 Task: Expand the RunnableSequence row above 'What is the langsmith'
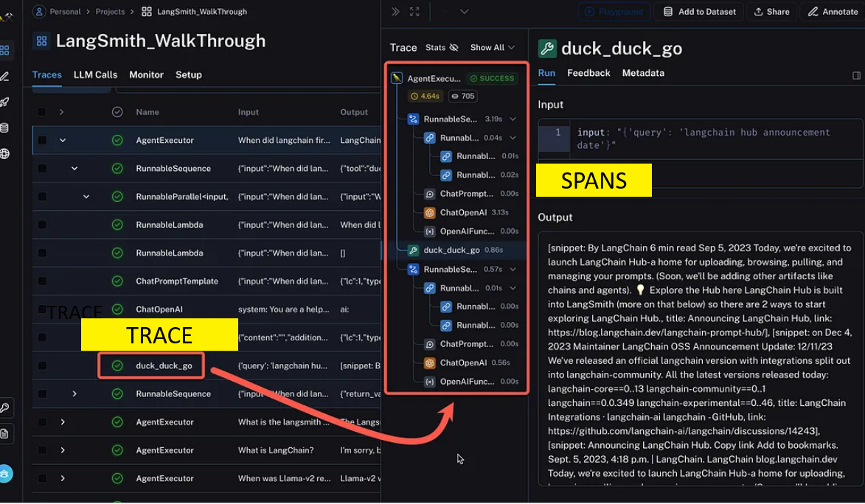tap(74, 394)
